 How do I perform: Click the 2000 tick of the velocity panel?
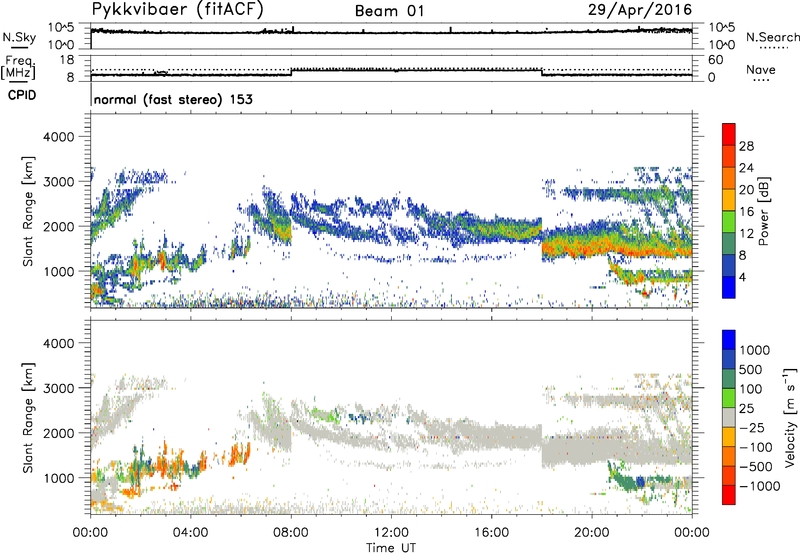pos(58,433)
